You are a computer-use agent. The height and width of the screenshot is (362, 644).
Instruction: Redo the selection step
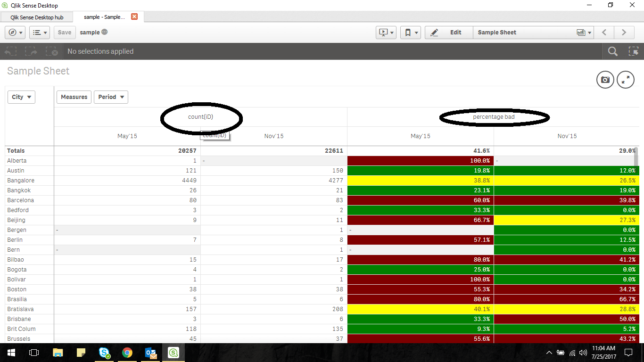[31, 51]
